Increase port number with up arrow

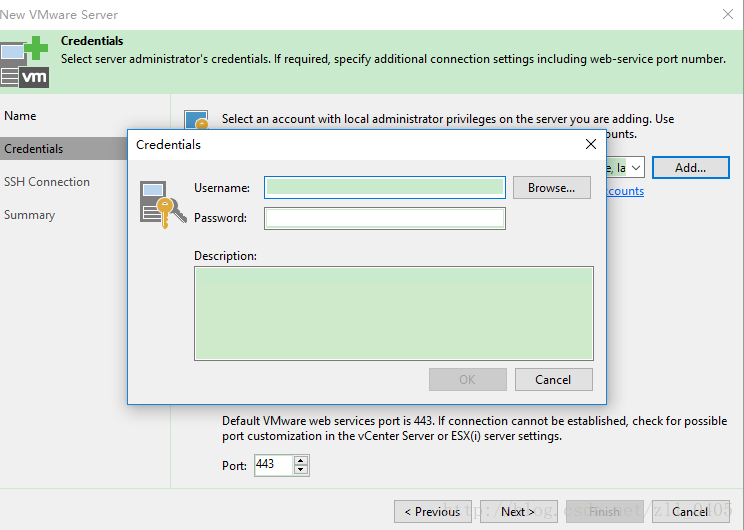tap(301, 460)
